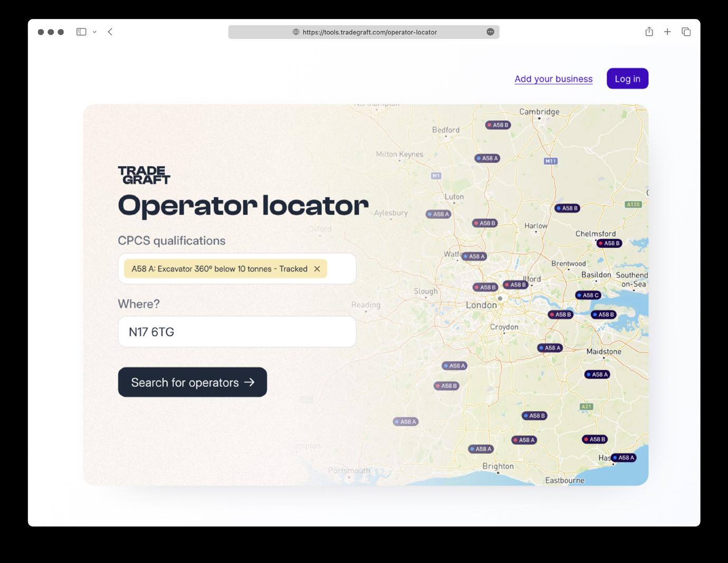Click the arrow icon on Search for operators
The image size is (728, 563).
(x=249, y=382)
